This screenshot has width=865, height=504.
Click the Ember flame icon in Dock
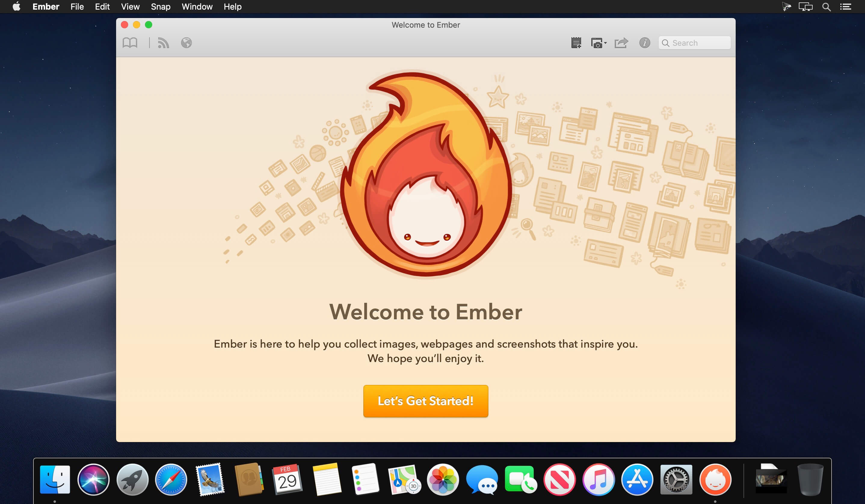pyautogui.click(x=715, y=479)
